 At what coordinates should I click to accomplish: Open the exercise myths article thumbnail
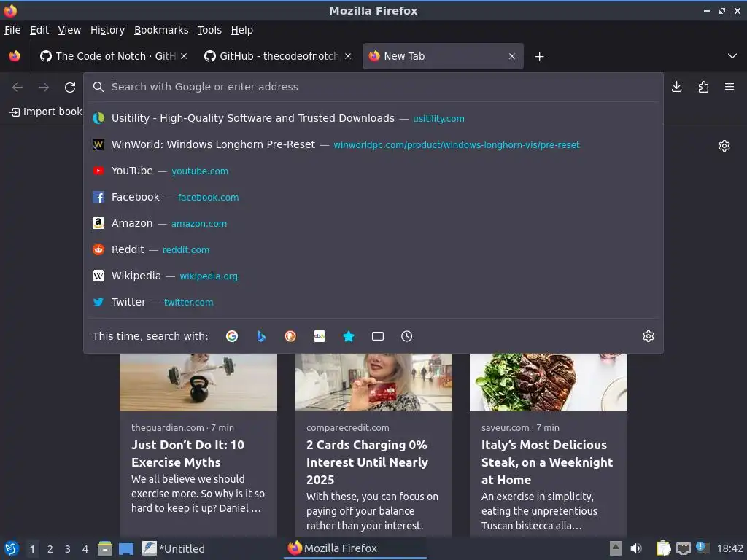(x=198, y=382)
